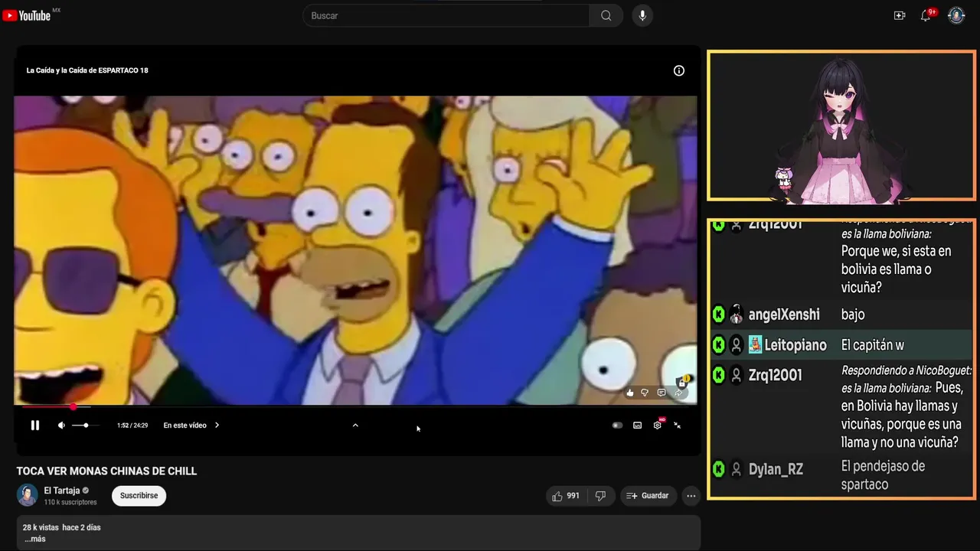Screen dimensions: 980x551
Task: Open the account avatar menu
Action: [956, 15]
